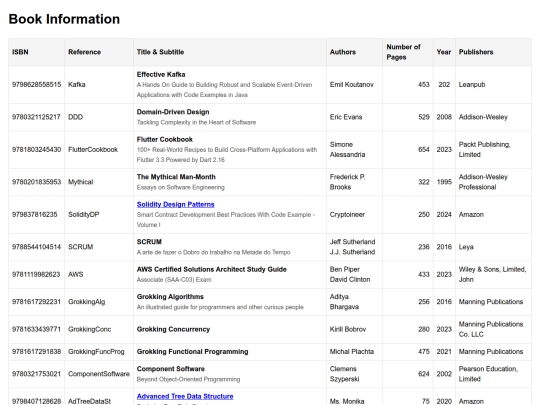Click the page count 453
This screenshot has width=540, height=405.
click(x=424, y=85)
